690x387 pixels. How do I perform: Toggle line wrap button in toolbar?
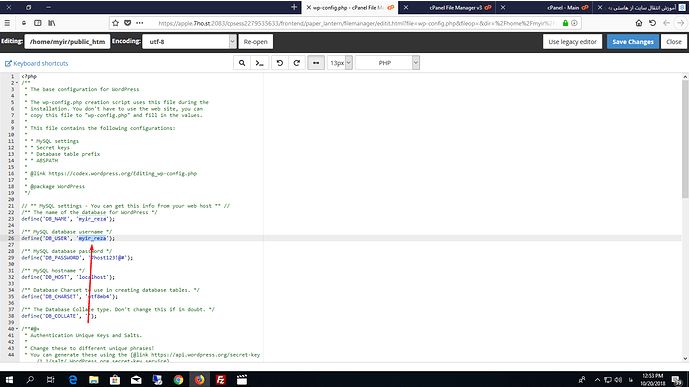tap(316, 63)
